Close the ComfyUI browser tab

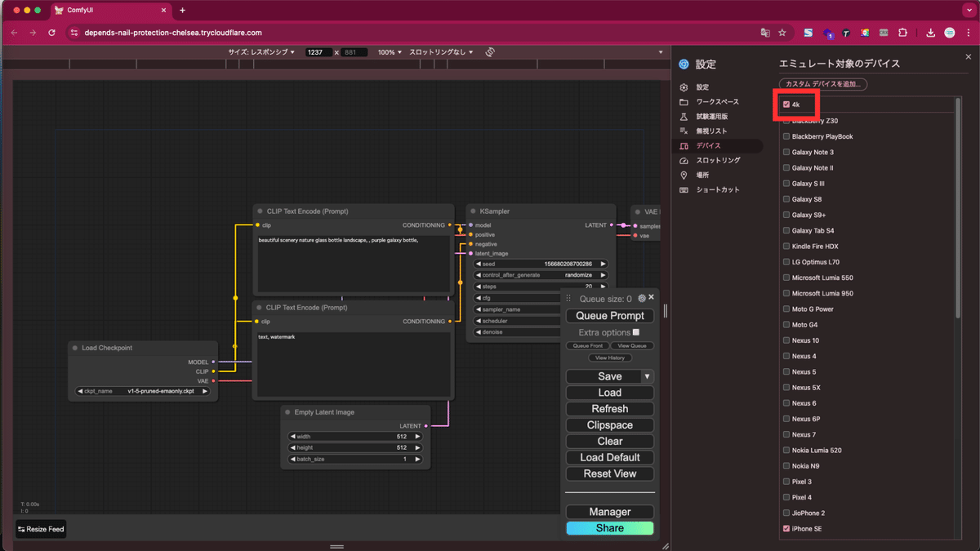(x=163, y=10)
